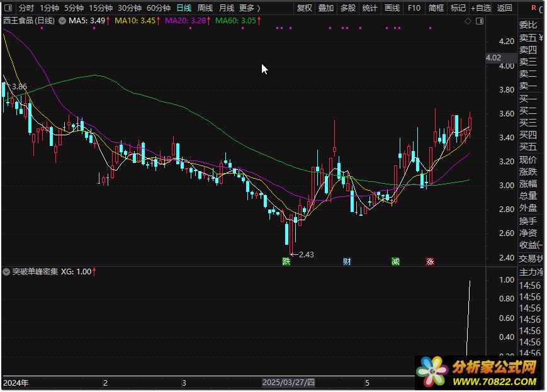547x392 pixels.
Task: Click the panel layout icon at top-left
Action: tap(8, 8)
